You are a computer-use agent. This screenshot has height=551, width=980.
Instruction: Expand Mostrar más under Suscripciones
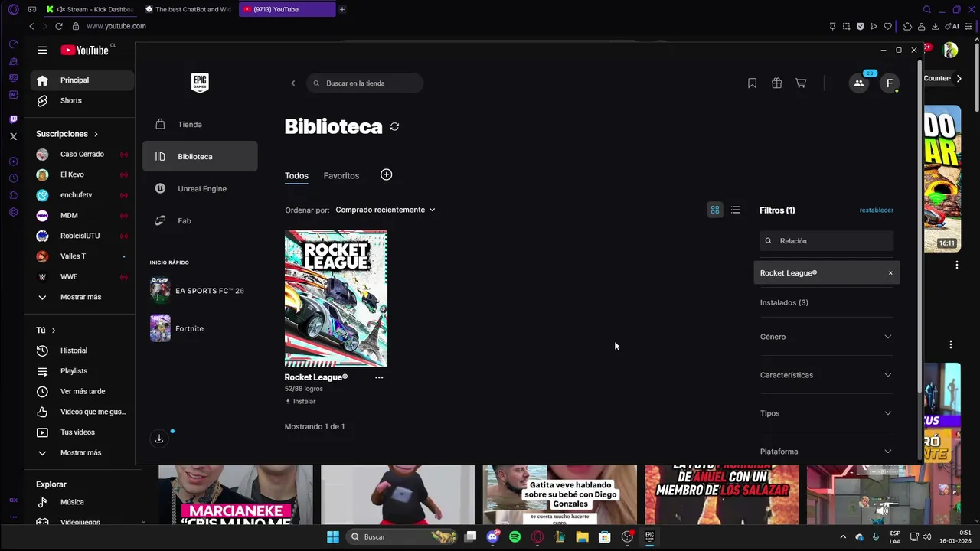coord(83,297)
